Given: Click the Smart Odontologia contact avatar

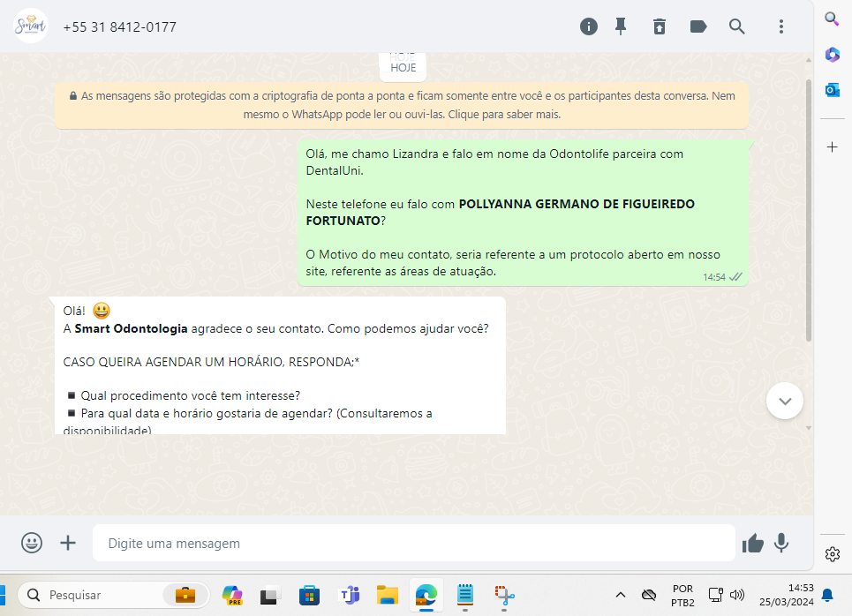Looking at the screenshot, I should (x=30, y=26).
